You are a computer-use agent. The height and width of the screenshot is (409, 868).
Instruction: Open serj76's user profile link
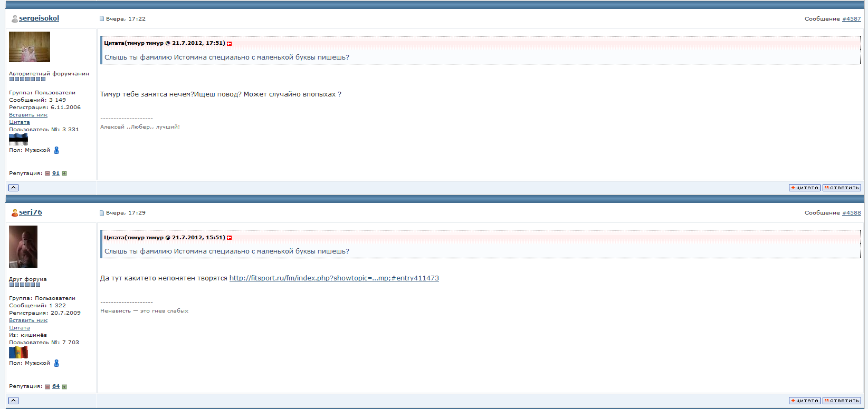click(31, 212)
